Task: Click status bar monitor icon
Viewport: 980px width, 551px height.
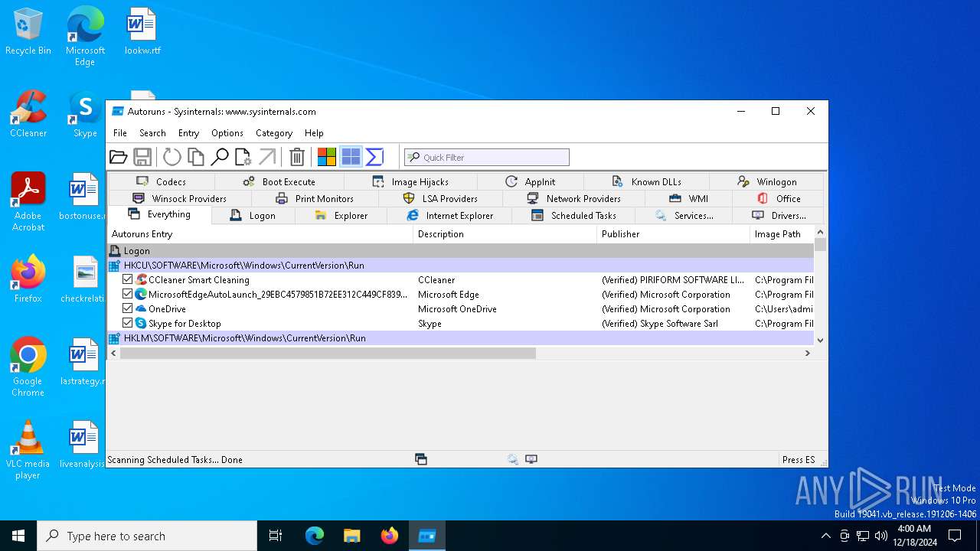Action: (x=531, y=459)
